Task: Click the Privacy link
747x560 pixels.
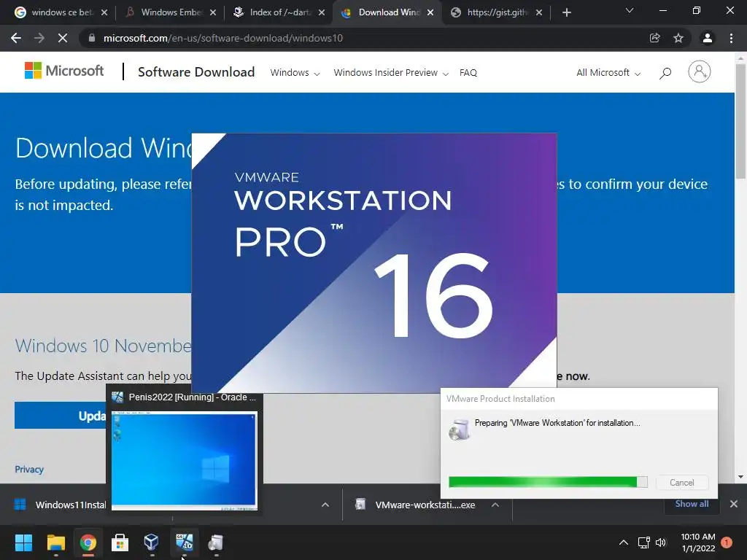Action: [29, 470]
